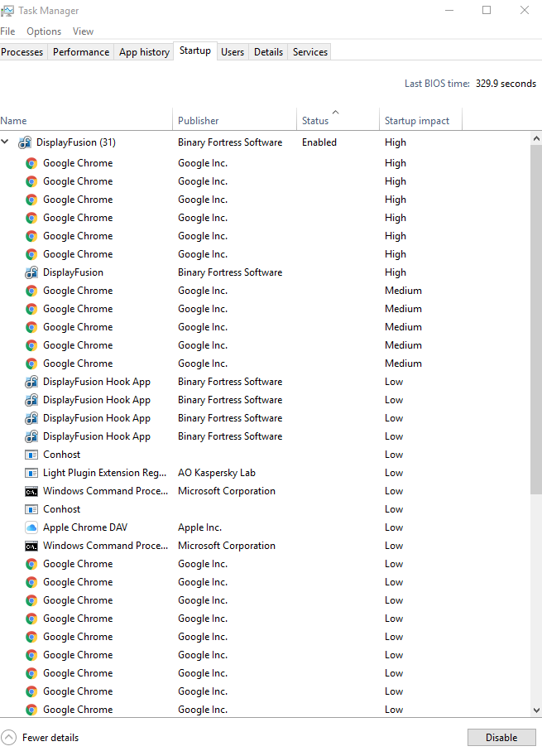The height and width of the screenshot is (756, 542).
Task: Click 'Low' impact in Light Plugin Extension row
Action: [x=394, y=473]
